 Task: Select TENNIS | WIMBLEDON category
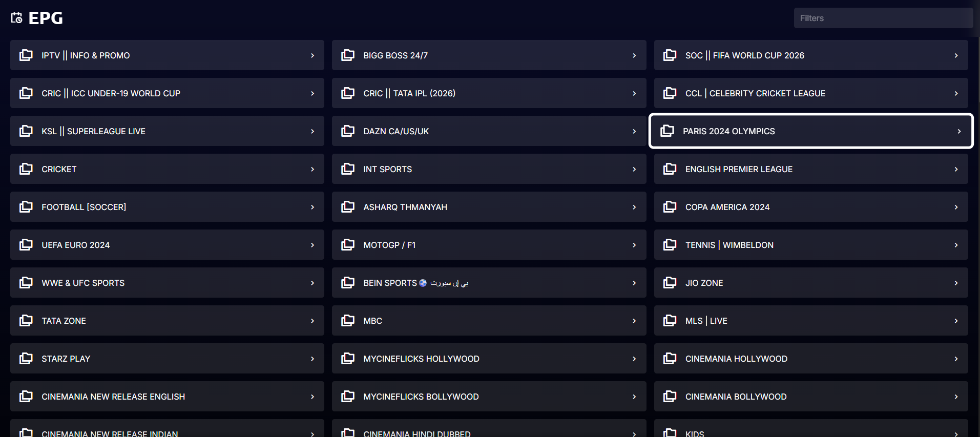click(x=811, y=245)
